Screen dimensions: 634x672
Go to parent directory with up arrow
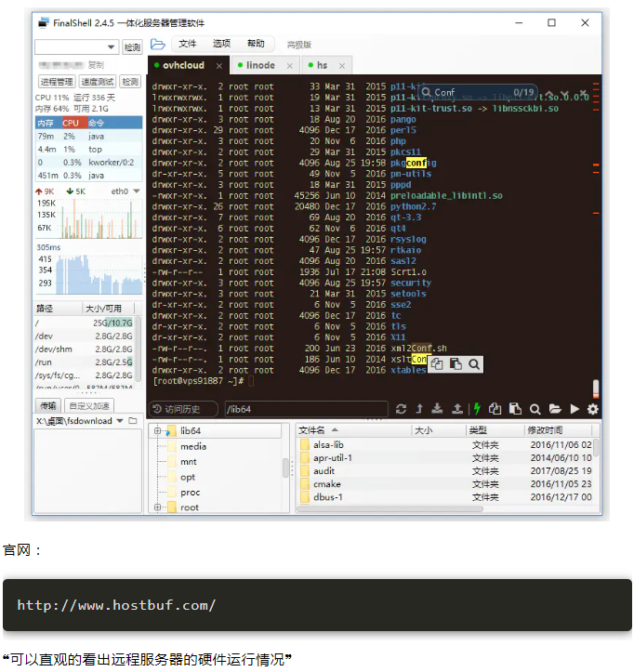419,409
